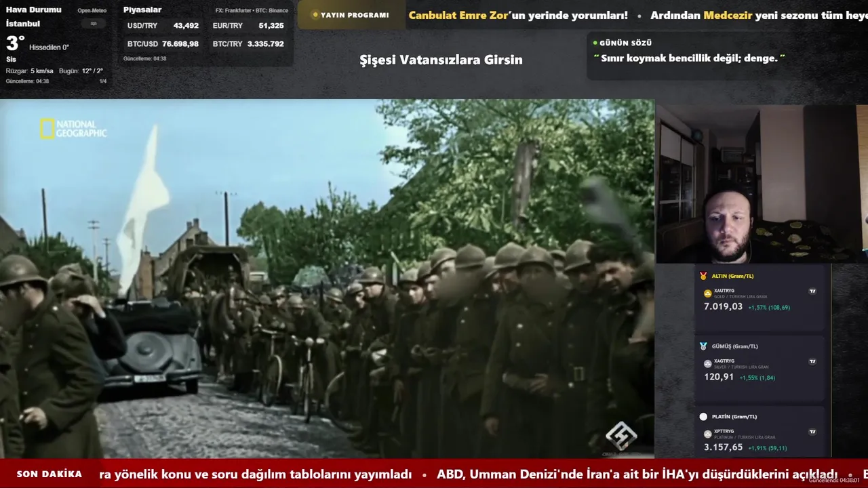
Task: Select the BTC/TRY rate tile
Action: (x=248, y=44)
